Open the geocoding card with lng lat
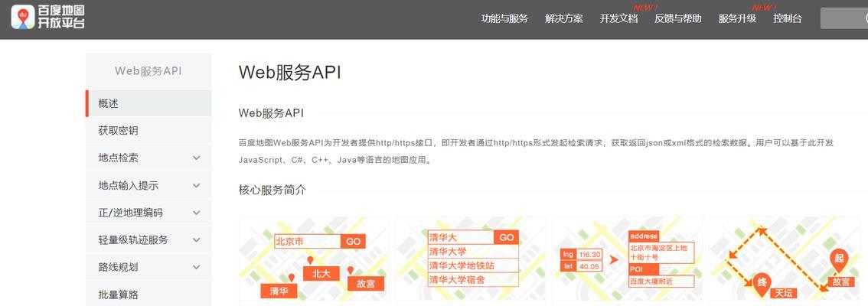The image size is (868, 306). click(x=628, y=261)
